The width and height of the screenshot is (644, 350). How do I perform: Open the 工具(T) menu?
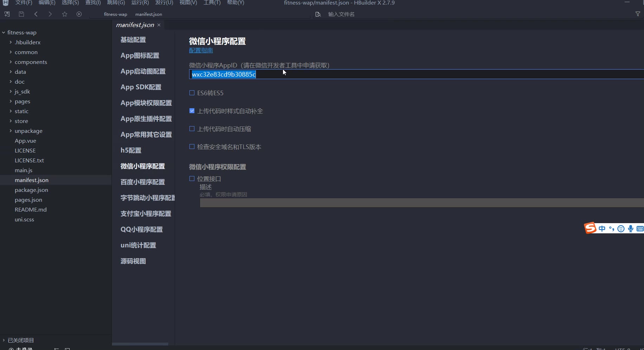coord(212,3)
